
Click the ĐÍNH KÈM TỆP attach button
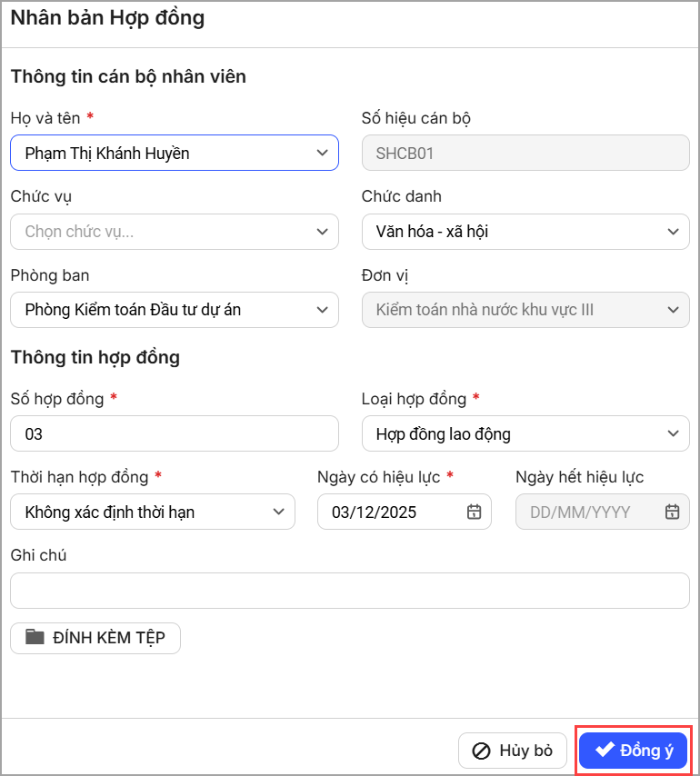[x=95, y=637]
